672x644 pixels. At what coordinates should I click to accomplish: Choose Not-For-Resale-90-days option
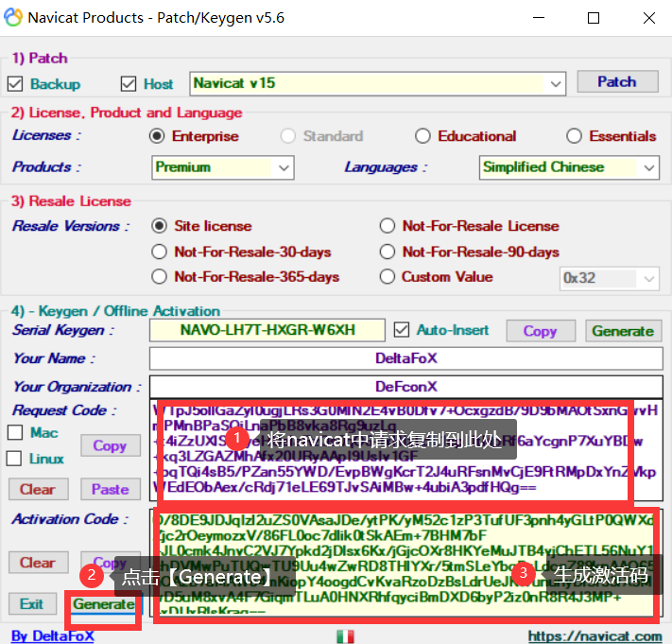click(x=387, y=252)
